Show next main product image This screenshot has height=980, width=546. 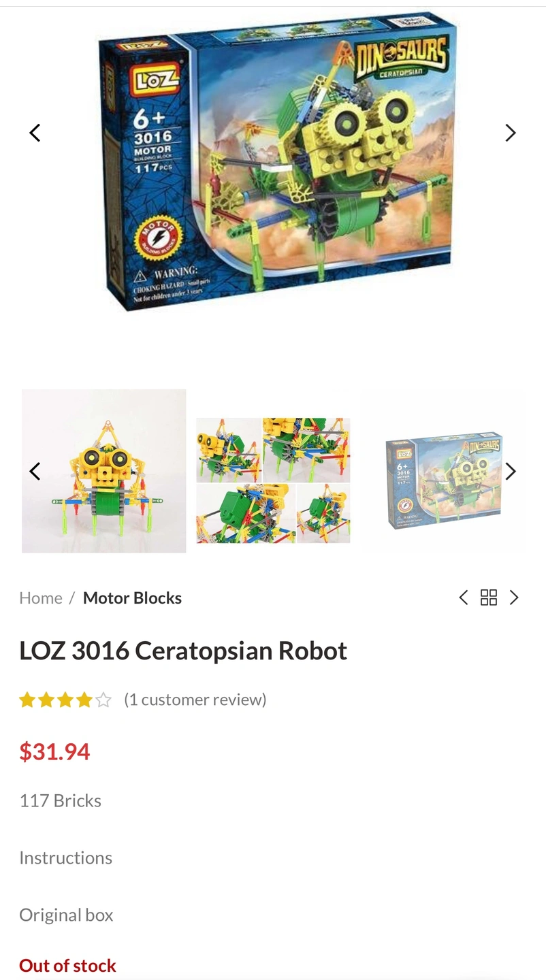pos(511,133)
